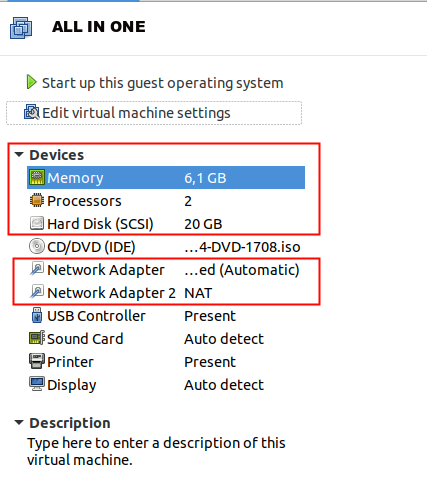Select the 20 GB hard disk value

click(x=203, y=224)
